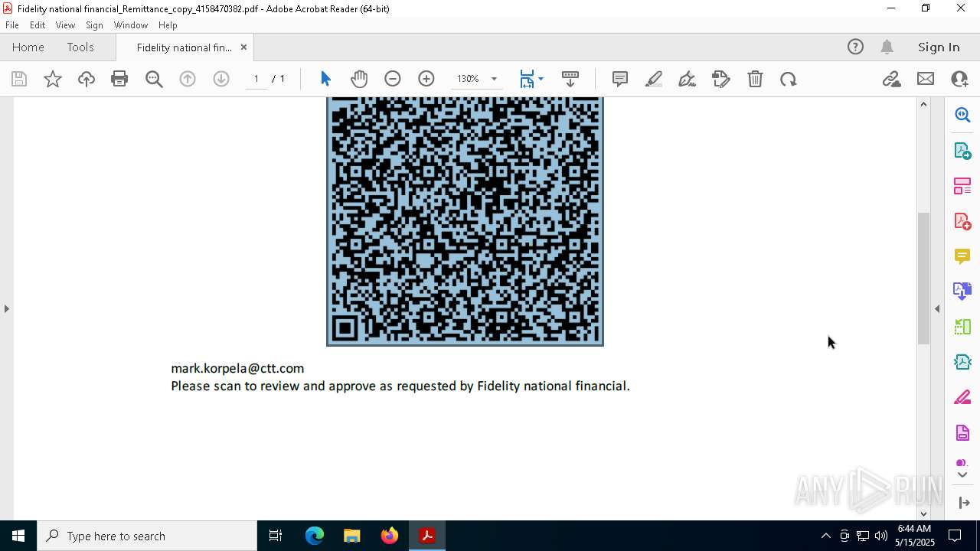This screenshot has height=551, width=980.
Task: Bookmark file with star icon
Action: tap(53, 79)
